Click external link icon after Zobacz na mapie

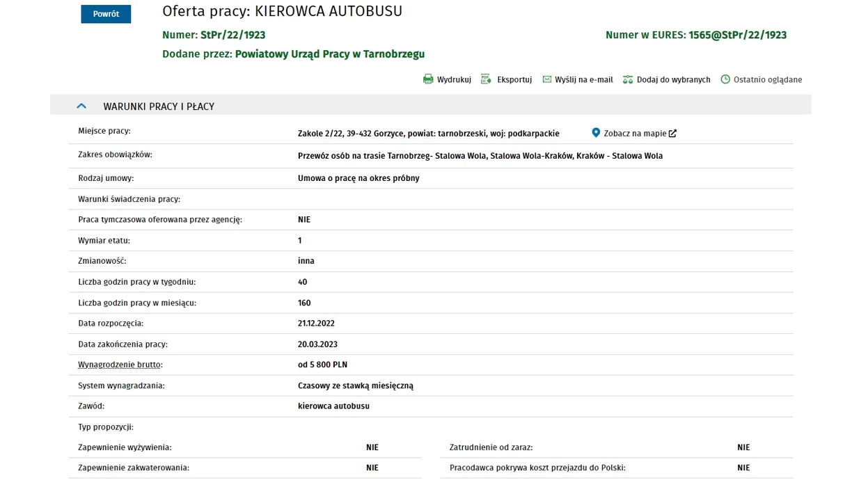672,134
